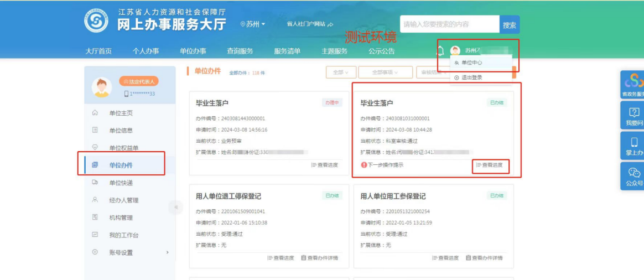Open the 苏州 city selector dropdown
The width and height of the screenshot is (644, 280).
(253, 24)
